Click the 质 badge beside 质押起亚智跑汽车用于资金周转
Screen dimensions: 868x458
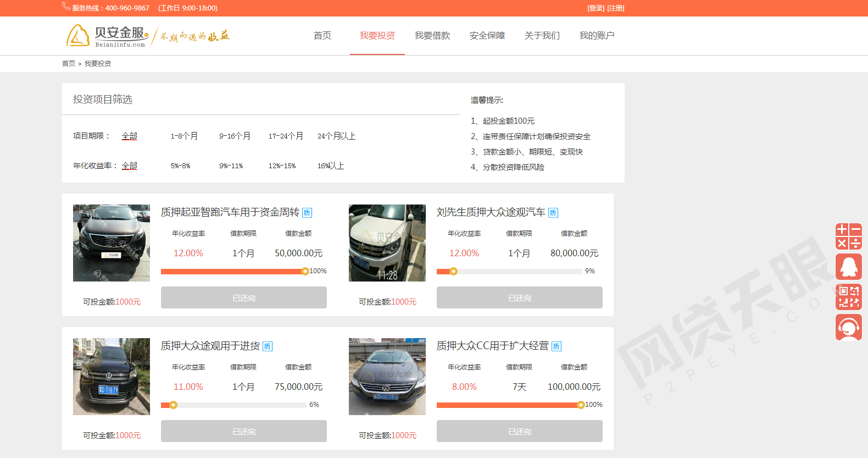click(307, 213)
